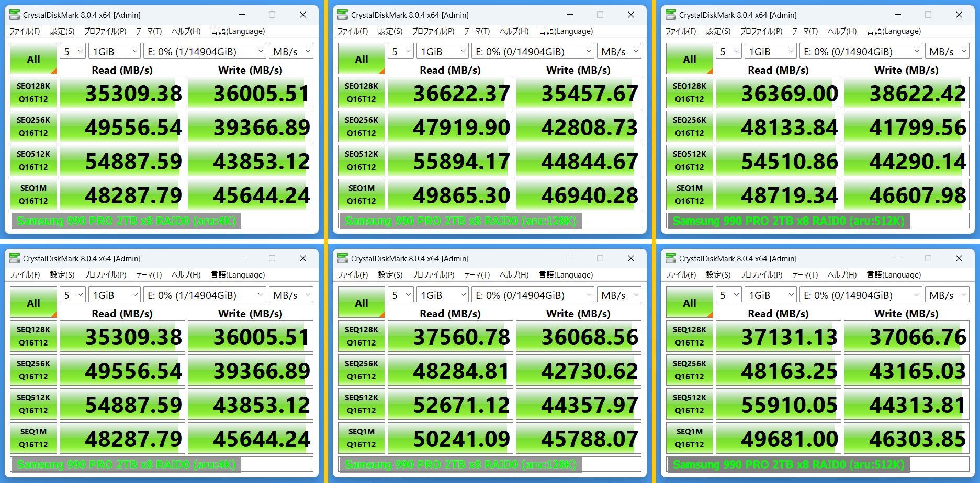This screenshot has height=483, width=980.
Task: Click read value 49556.54 in top-left window
Action: pos(122,126)
